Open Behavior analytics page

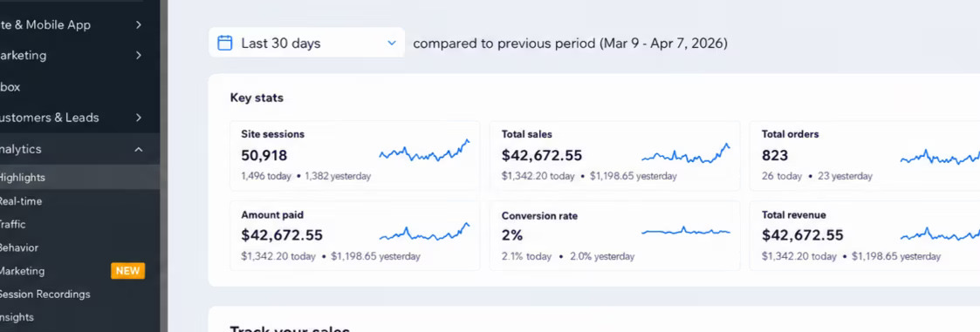pos(79,247)
